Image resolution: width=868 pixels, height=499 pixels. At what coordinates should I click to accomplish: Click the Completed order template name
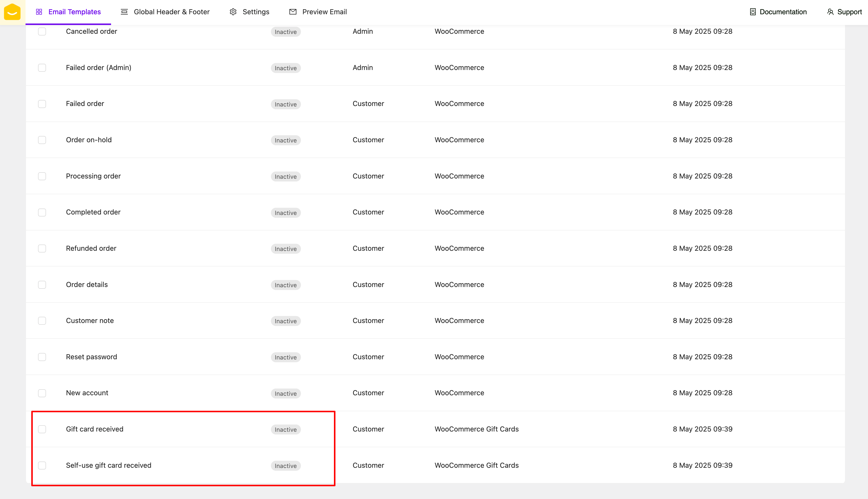93,212
